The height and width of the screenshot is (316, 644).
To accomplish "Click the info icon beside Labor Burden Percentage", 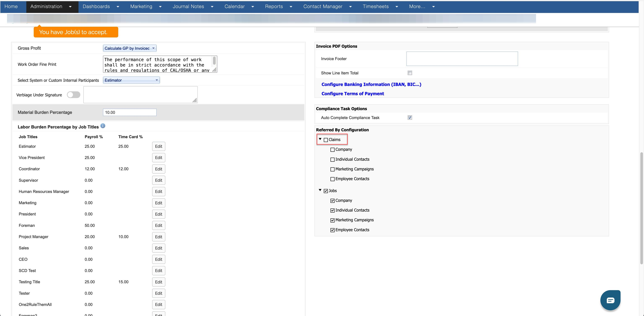I will pos(103,126).
